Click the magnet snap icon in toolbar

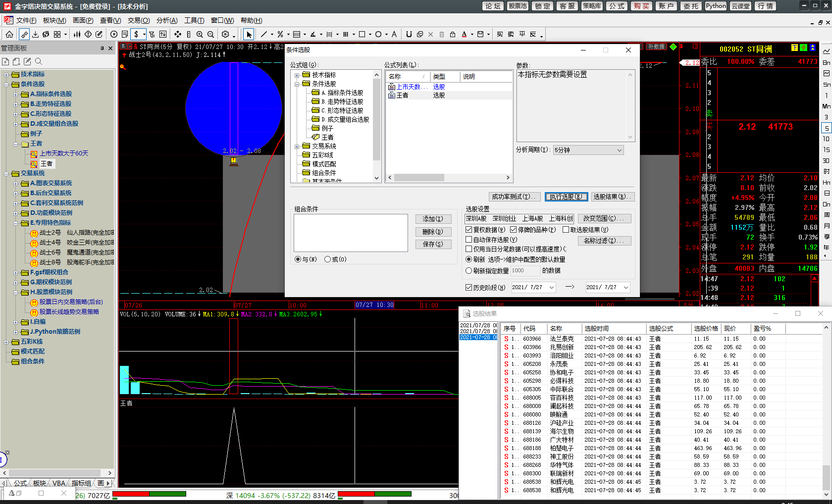click(409, 34)
